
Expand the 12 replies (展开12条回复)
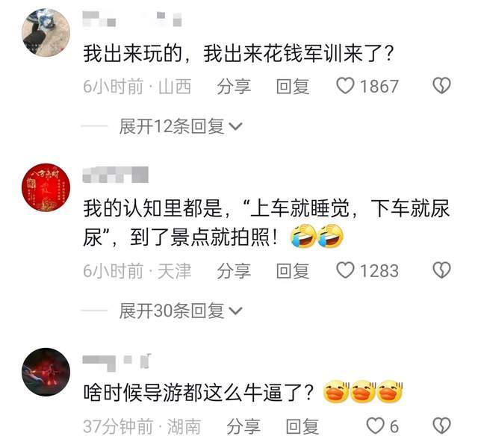[x=181, y=126]
